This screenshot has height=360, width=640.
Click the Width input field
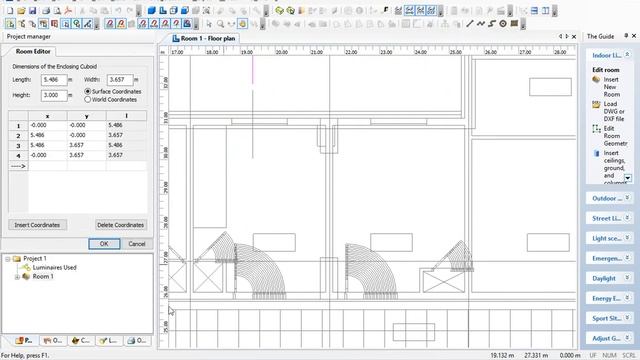(120, 80)
